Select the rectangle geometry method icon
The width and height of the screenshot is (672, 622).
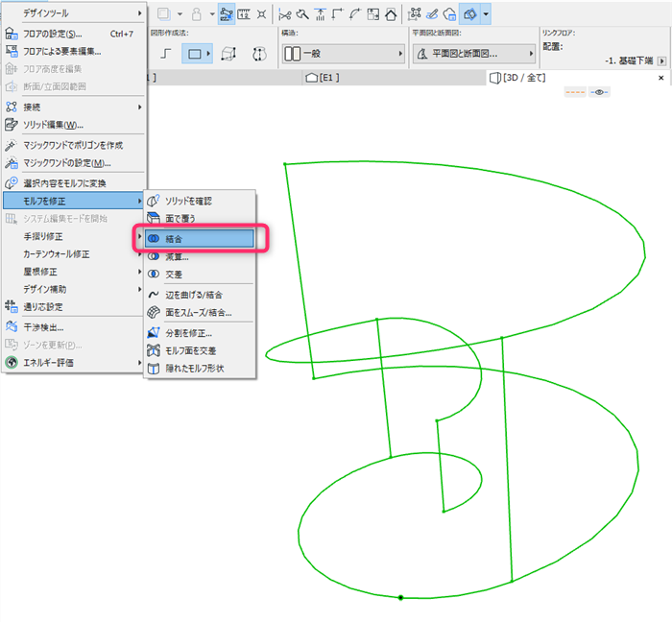coord(197,54)
